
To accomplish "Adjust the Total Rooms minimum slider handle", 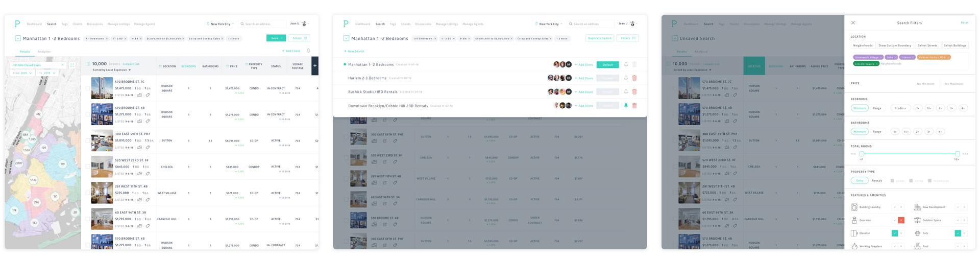I will [862, 154].
